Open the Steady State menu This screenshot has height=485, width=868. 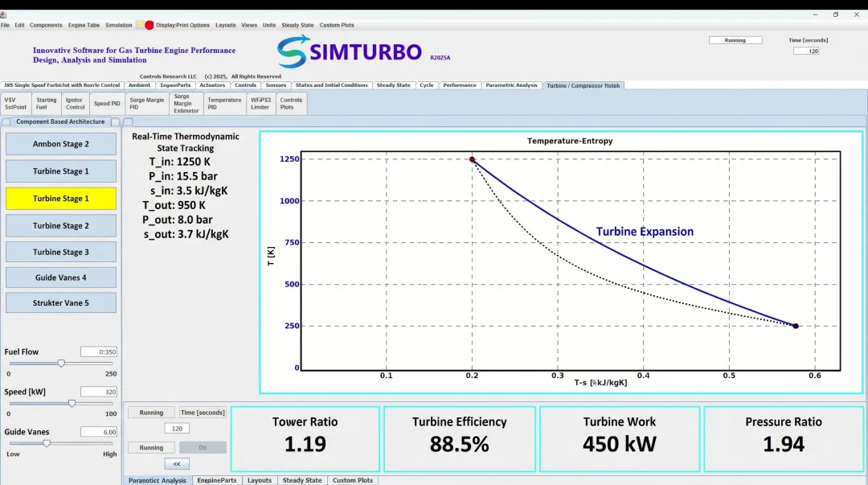[x=297, y=25]
